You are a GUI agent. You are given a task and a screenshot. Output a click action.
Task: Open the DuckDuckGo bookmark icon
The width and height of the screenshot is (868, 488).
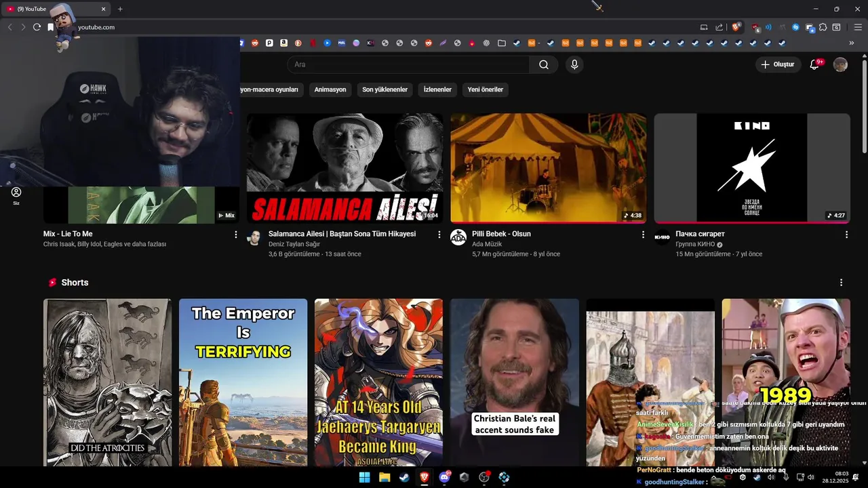(x=298, y=43)
